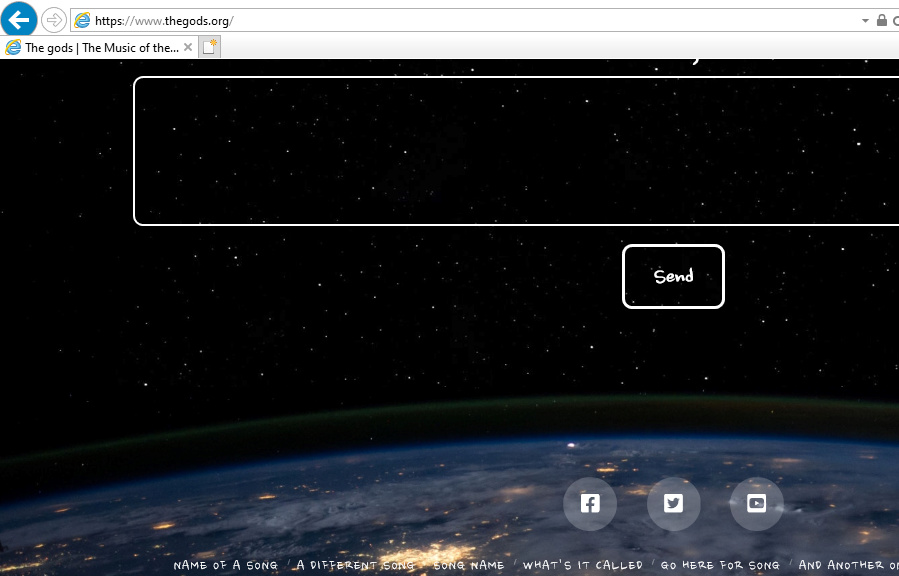Click the Send button

673,276
